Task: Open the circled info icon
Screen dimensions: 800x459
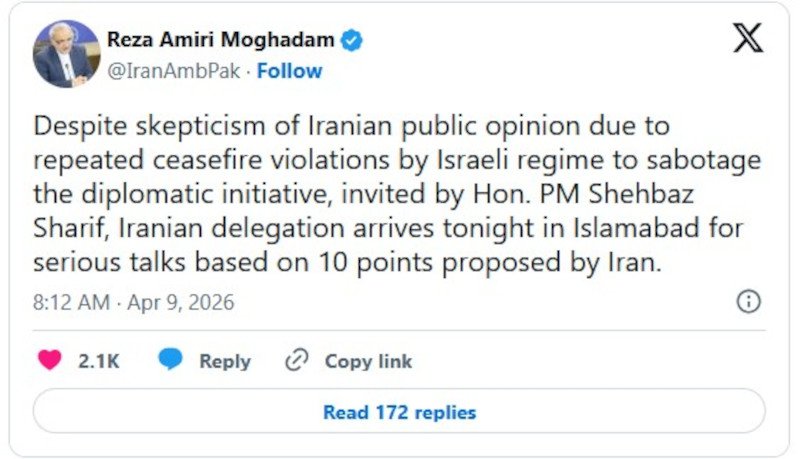Action: coord(748,301)
